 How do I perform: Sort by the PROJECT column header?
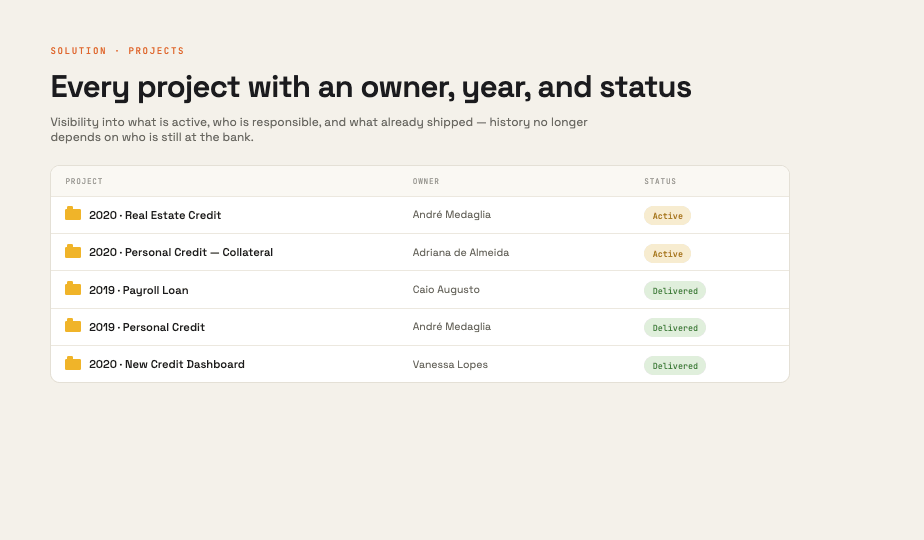coord(84,181)
